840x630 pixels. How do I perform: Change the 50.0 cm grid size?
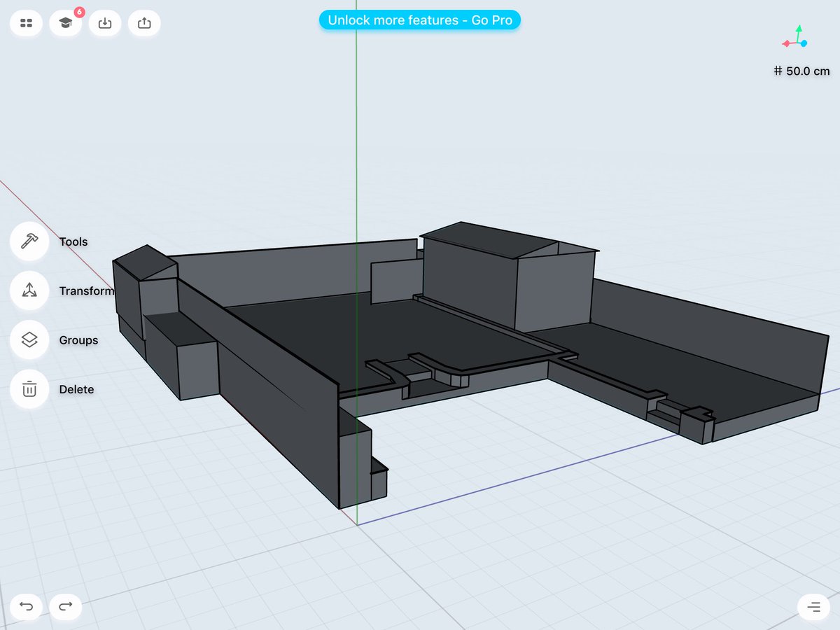coord(801,71)
